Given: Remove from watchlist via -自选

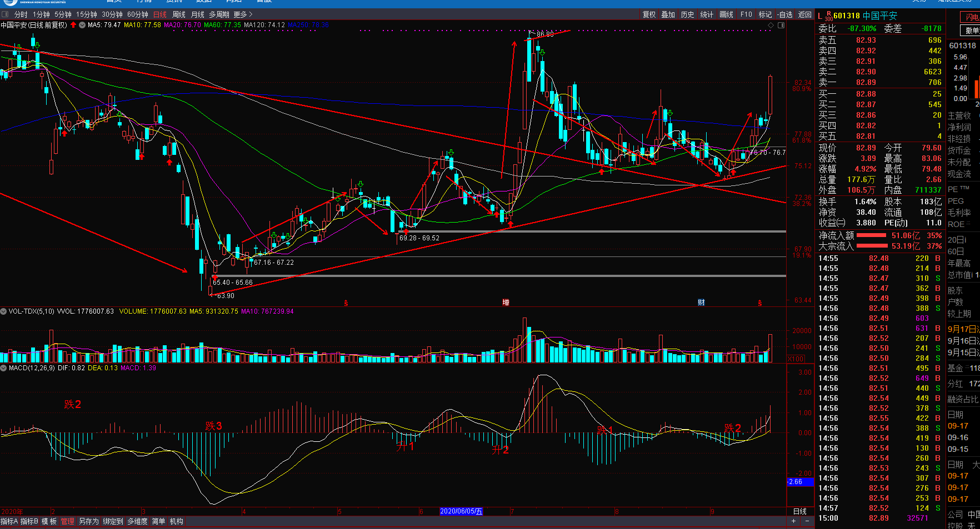Looking at the screenshot, I should (784, 14).
